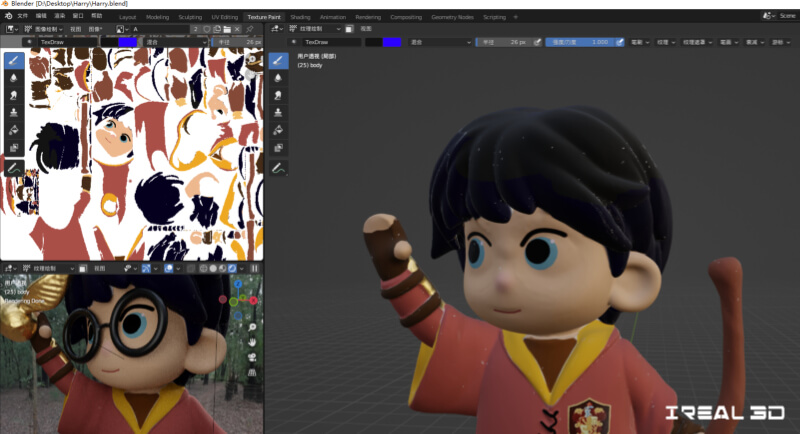Toggle paint mask square in main viewport header

[x=349, y=29]
